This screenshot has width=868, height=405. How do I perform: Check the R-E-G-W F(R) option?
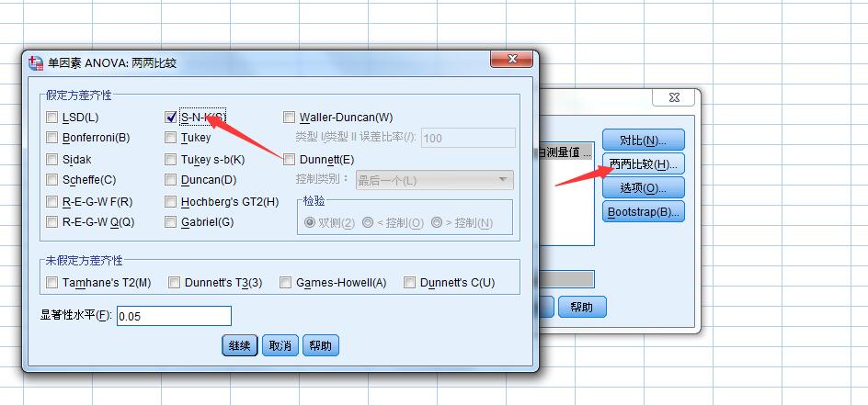point(52,202)
